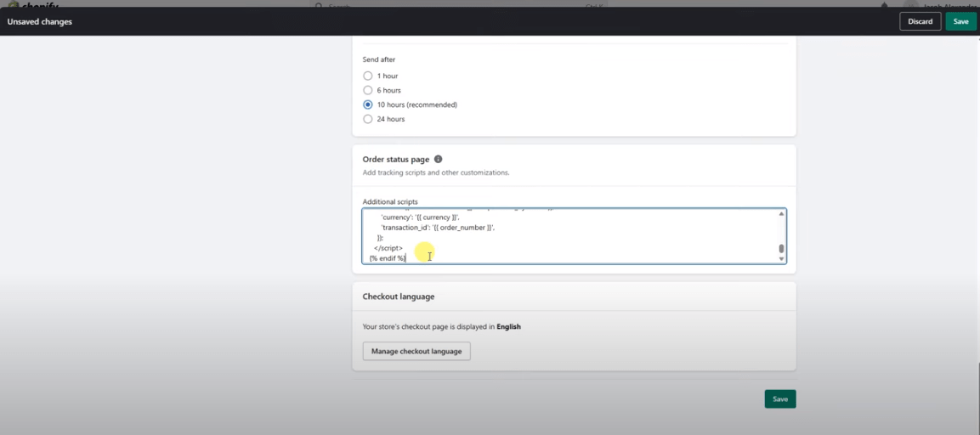Click the Order status page info icon

[439, 159]
